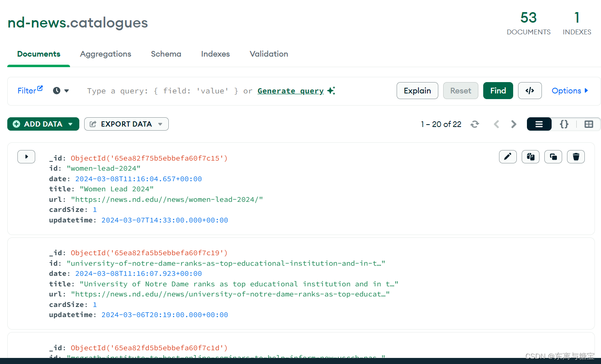Switch to the Validation tab

269,54
